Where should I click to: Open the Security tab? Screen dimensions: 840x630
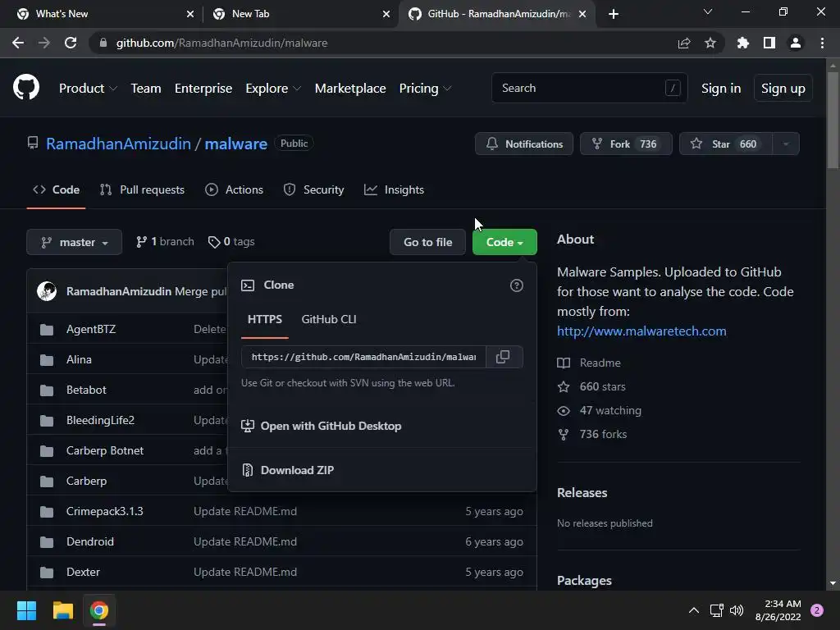314,189
